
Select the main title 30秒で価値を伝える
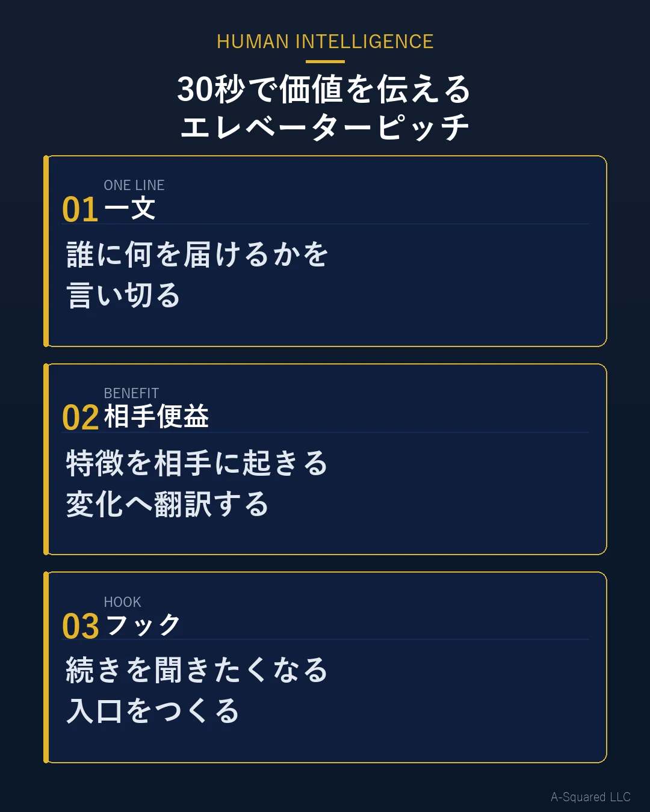[x=324, y=89]
